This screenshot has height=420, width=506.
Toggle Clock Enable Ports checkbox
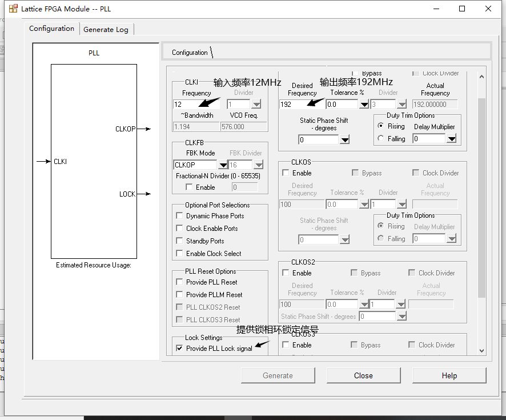tap(179, 228)
